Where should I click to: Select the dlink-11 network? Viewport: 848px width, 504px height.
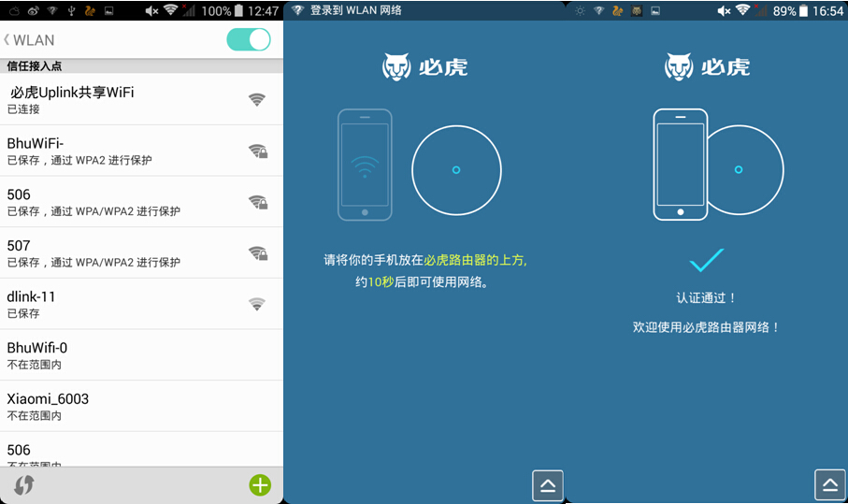coord(142,304)
